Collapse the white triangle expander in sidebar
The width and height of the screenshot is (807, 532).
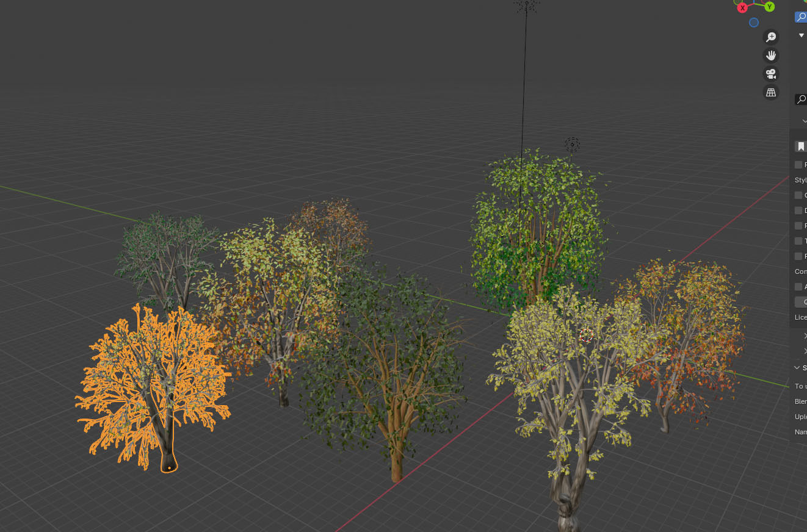click(x=802, y=36)
